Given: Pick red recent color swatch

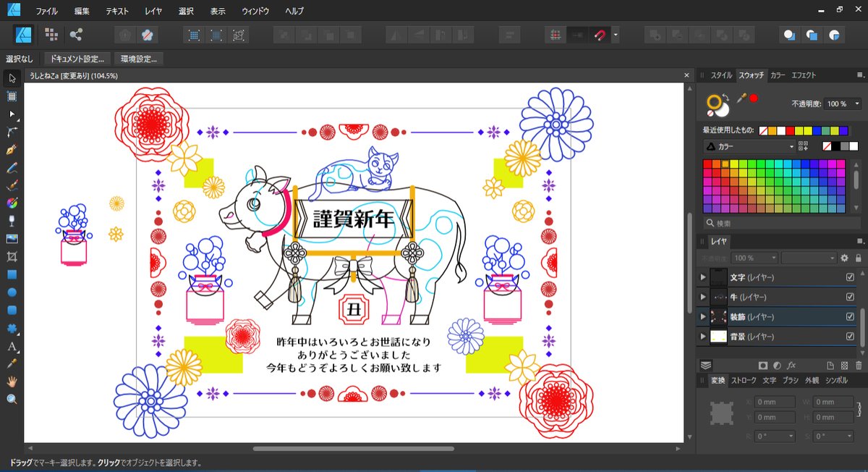Looking at the screenshot, I should [x=790, y=130].
